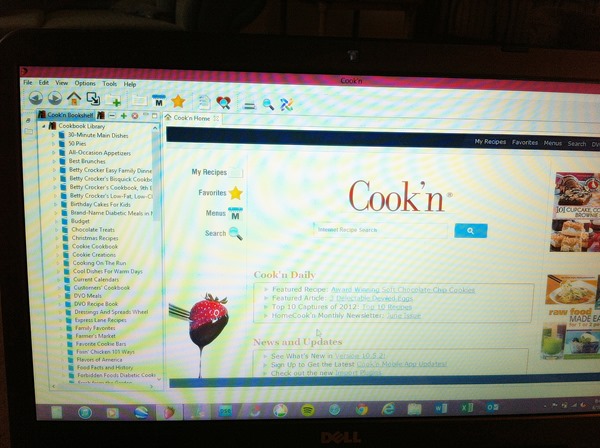
Task: Open Favorites via the star toolbar icon
Action: (178, 101)
